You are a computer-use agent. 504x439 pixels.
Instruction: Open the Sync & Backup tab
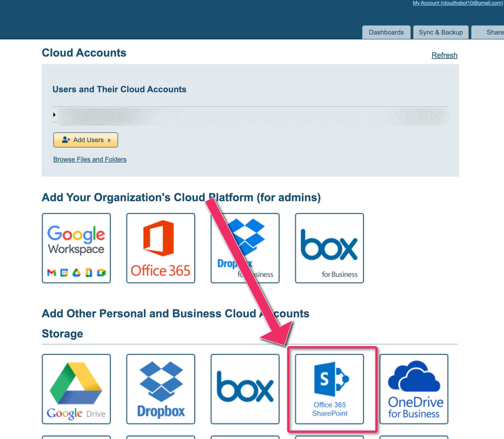[x=440, y=32]
